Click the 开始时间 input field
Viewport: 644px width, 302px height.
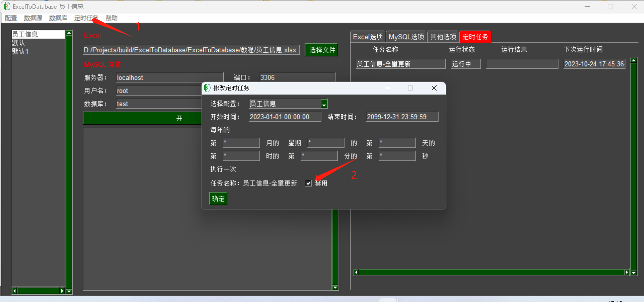(285, 116)
